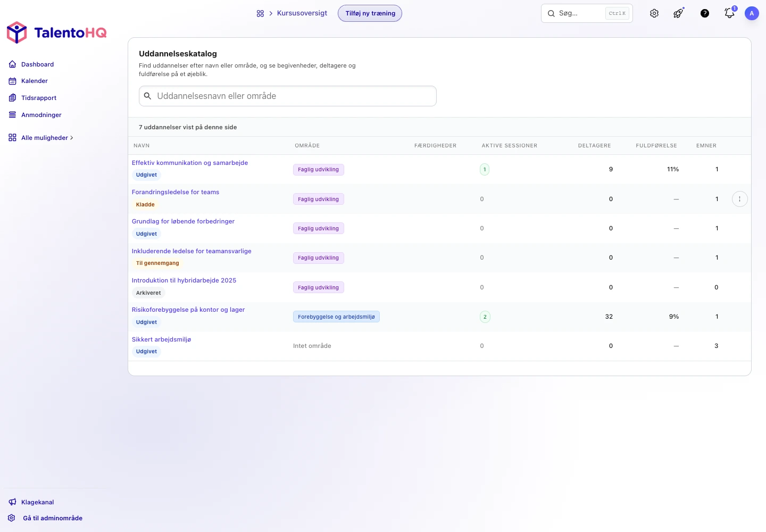
Task: Open row menu for Forandringsledelse for teams
Action: (740, 199)
